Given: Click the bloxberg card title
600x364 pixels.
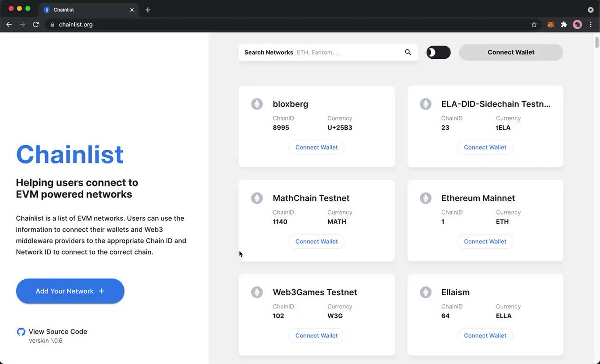Looking at the screenshot, I should point(290,104).
